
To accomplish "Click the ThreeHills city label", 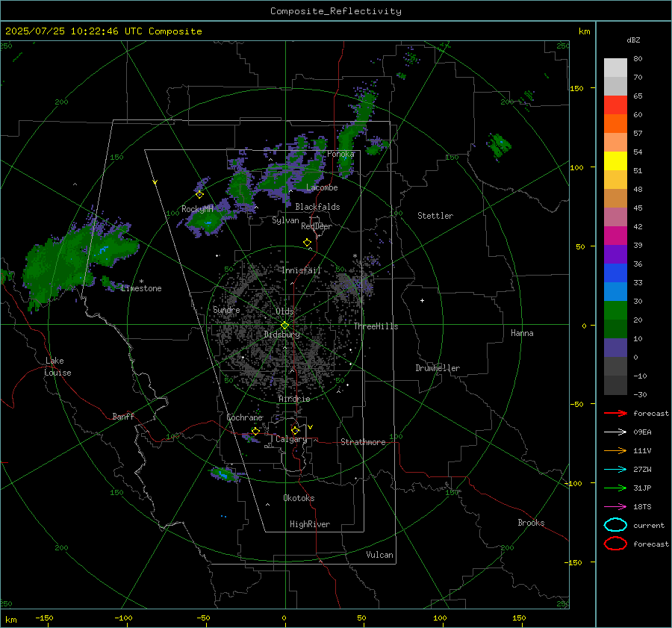I will coord(376,326).
